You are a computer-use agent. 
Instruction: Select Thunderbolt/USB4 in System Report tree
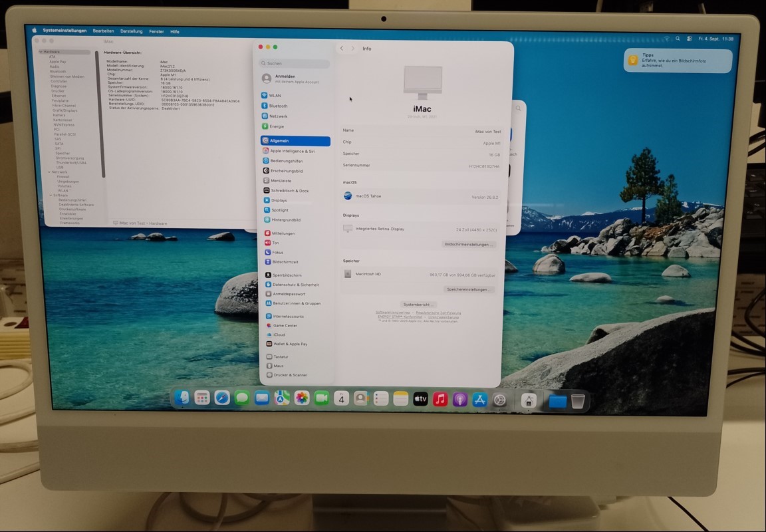point(71,163)
